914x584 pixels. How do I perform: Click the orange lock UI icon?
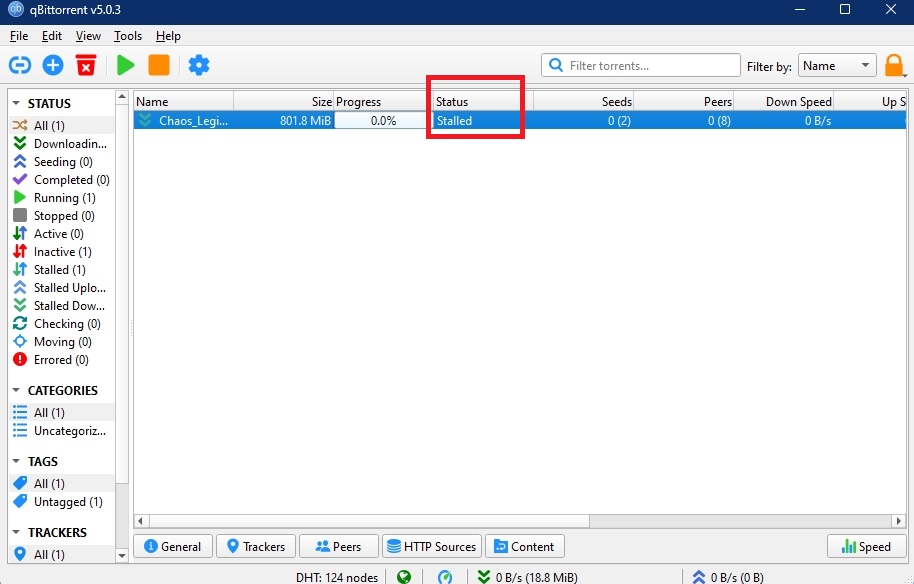[894, 66]
